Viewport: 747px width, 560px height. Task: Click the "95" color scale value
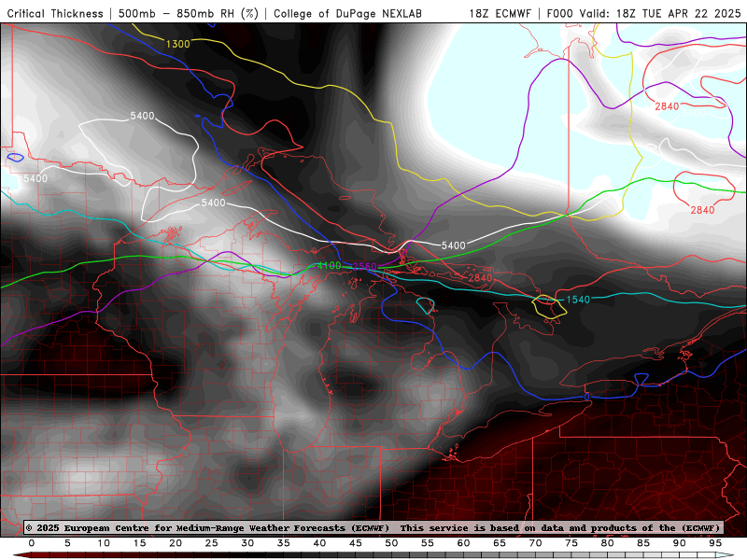[x=715, y=543]
